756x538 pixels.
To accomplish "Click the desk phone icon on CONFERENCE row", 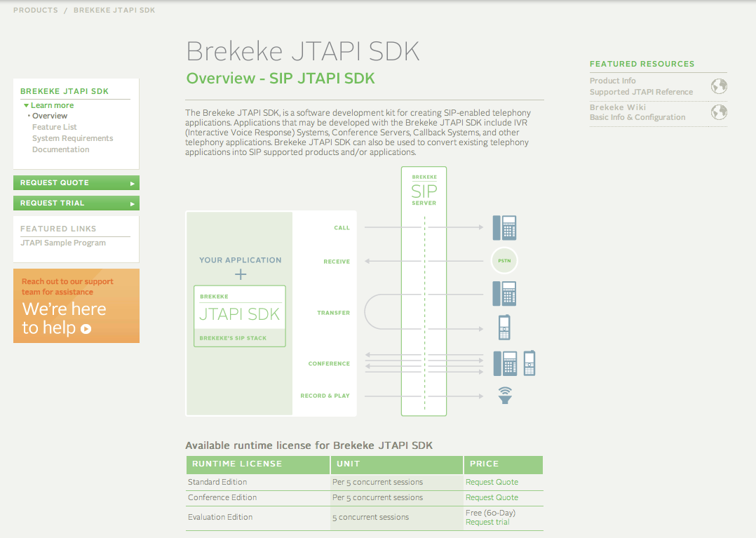I will coord(505,363).
